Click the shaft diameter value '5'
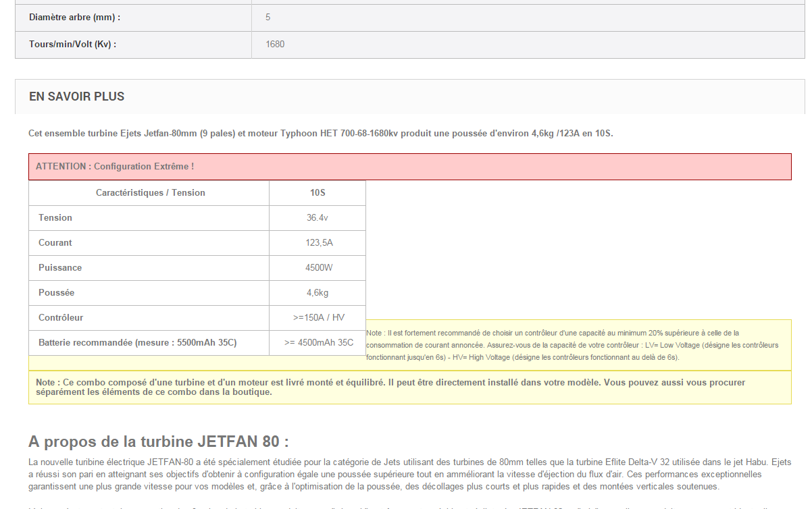 click(268, 17)
